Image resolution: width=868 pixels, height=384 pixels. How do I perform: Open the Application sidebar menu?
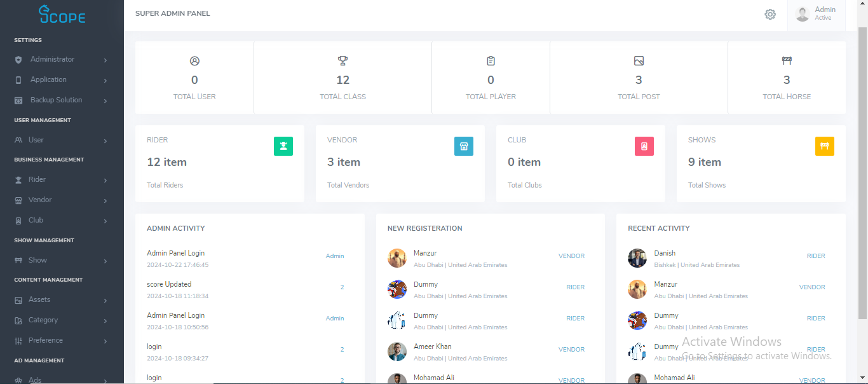(48, 80)
